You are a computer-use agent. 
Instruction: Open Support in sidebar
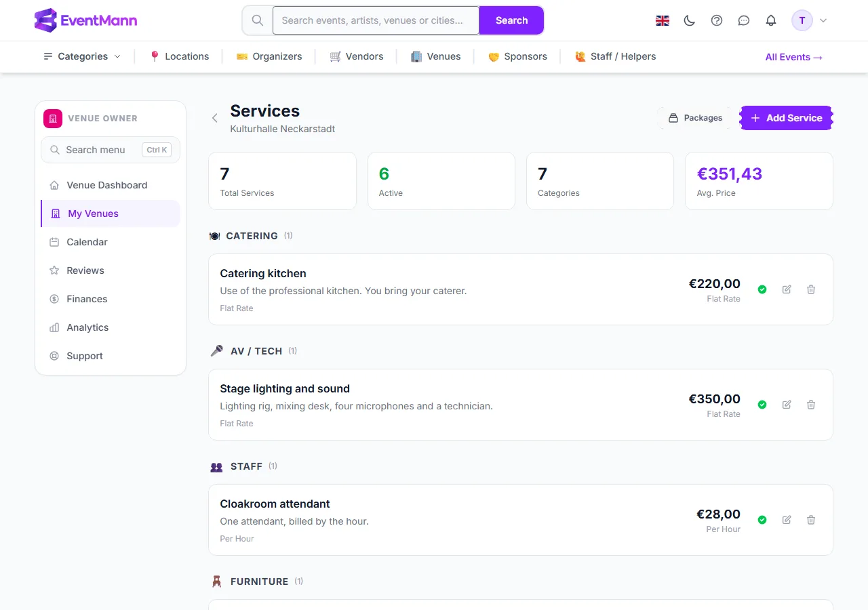click(x=111, y=356)
